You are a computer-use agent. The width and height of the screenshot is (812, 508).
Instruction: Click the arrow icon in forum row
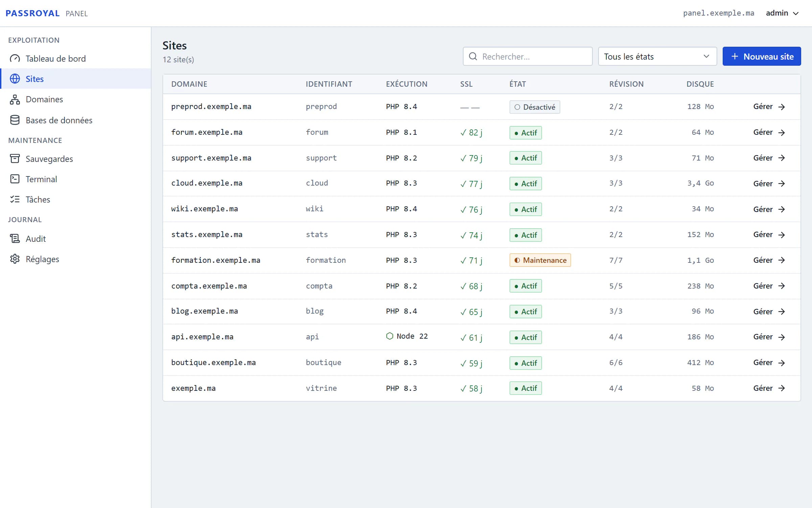(x=782, y=133)
